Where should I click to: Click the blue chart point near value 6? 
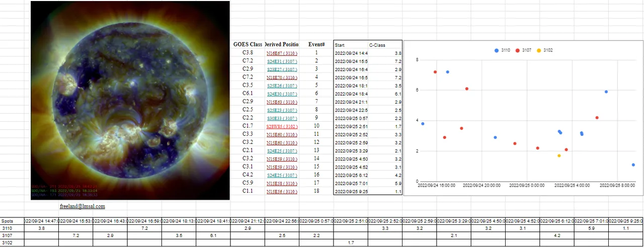click(606, 92)
